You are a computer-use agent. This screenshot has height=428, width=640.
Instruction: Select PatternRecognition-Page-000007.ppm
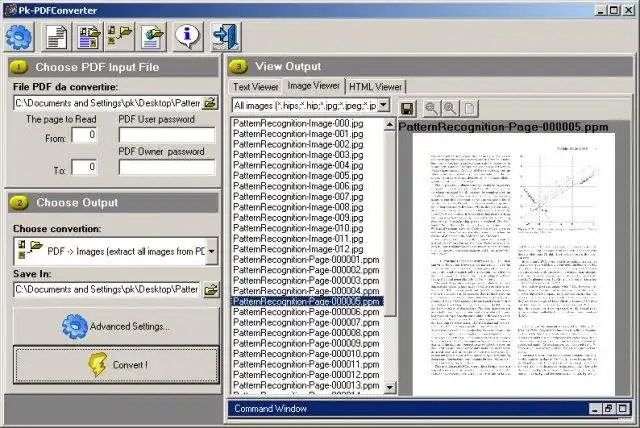[306, 323]
